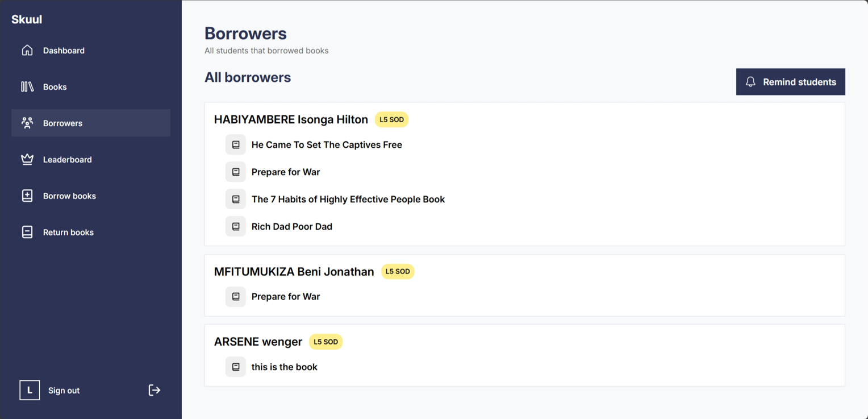Click the Borrow books plus icon
Screen dimensions: 868x419
(27, 196)
